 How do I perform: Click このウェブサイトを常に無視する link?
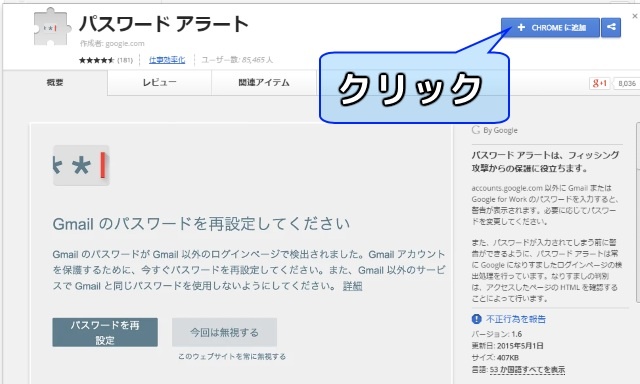232,356
